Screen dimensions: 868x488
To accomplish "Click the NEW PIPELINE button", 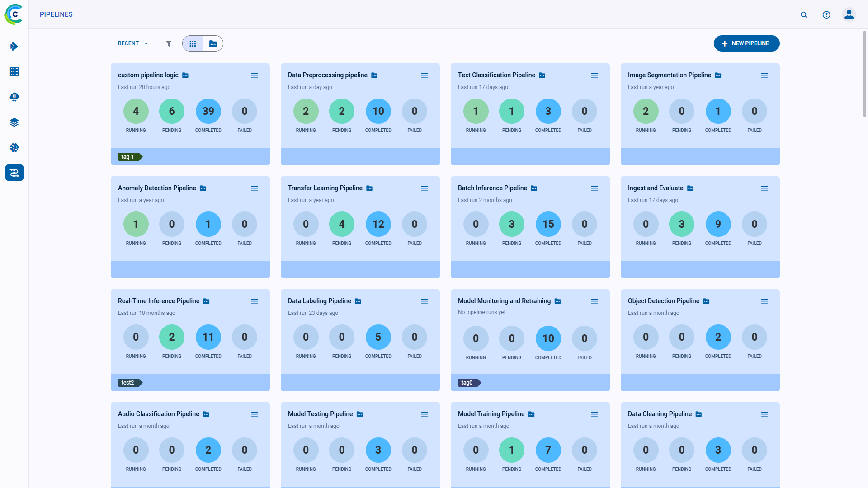I will coord(746,43).
